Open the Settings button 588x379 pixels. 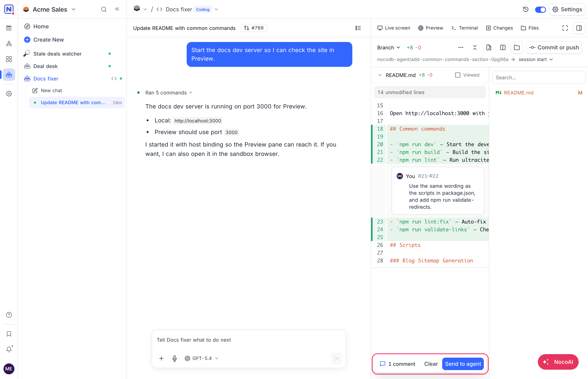pos(567,9)
